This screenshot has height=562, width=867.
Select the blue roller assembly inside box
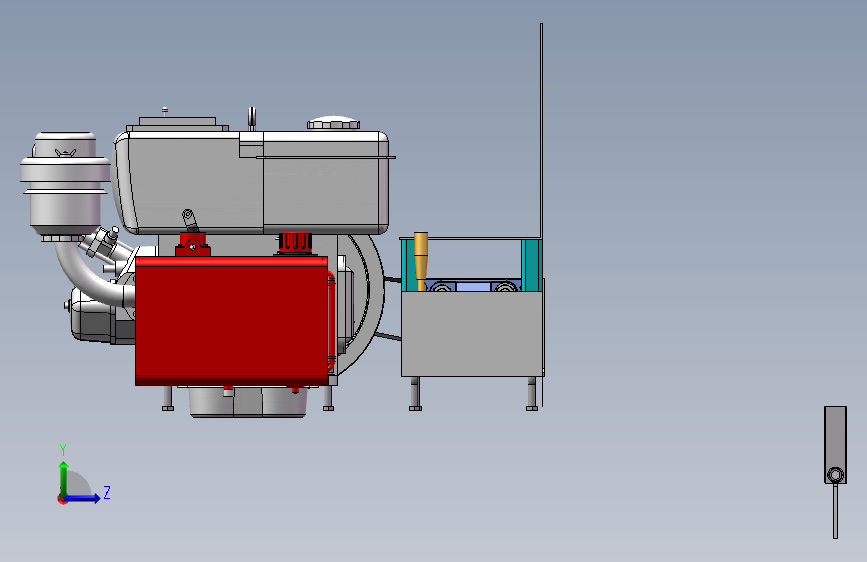[x=473, y=287]
